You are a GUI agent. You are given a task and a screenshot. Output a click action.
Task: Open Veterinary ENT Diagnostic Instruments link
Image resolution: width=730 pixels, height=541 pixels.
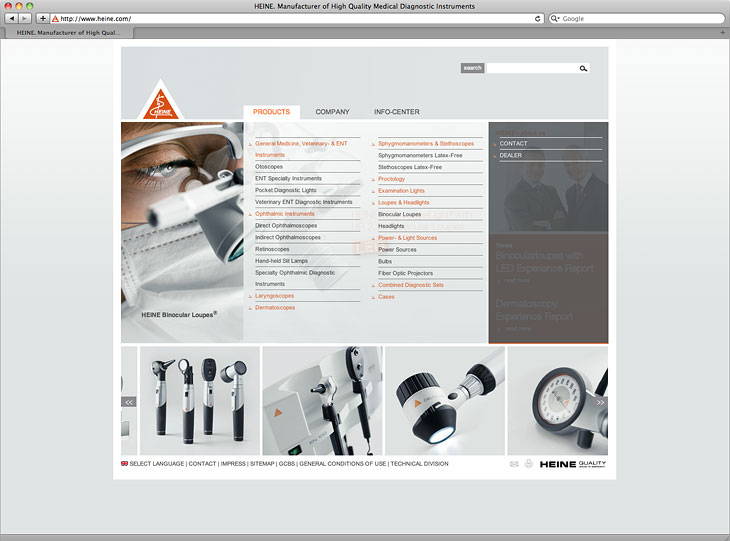[304, 202]
